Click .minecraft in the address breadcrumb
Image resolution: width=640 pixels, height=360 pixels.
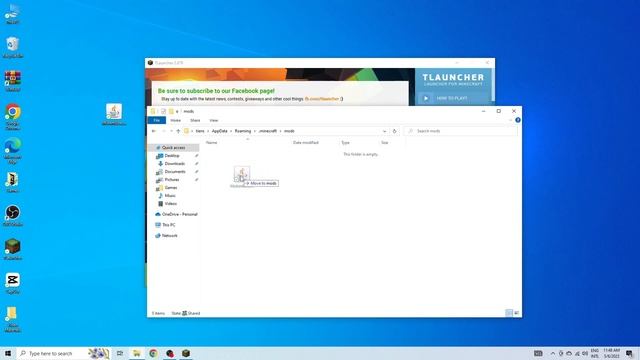(268, 131)
